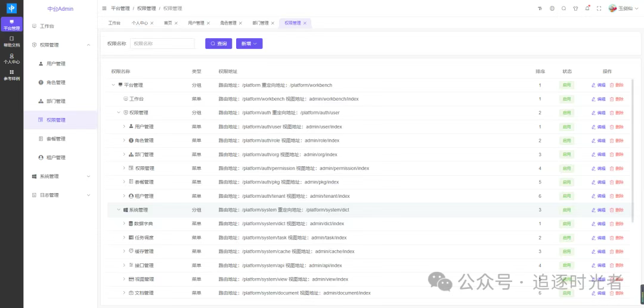
Task: Switch to the 首页 tab
Action: coord(168,23)
